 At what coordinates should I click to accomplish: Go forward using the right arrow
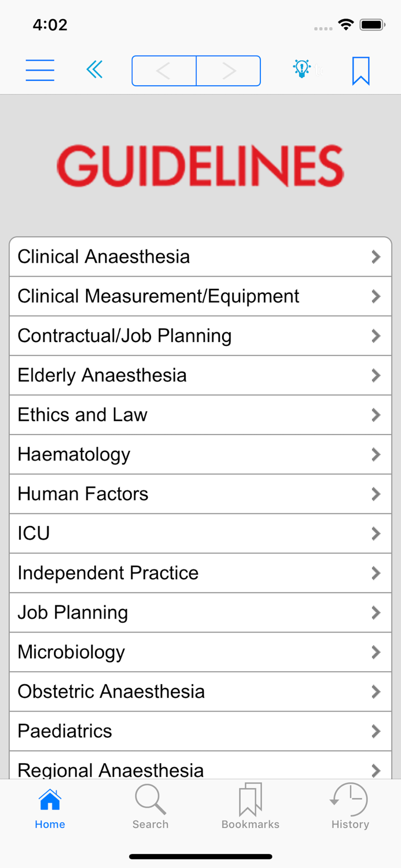click(229, 70)
